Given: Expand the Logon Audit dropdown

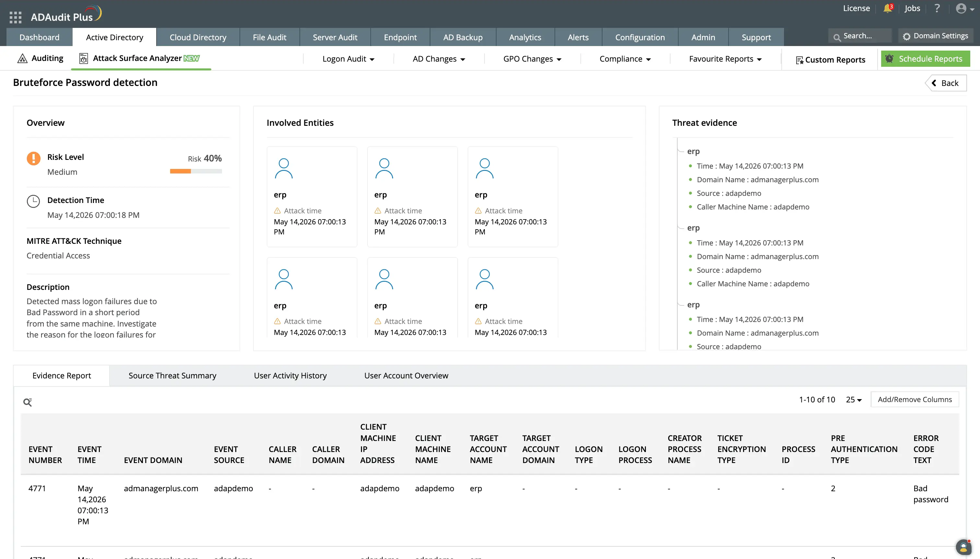Looking at the screenshot, I should point(348,59).
